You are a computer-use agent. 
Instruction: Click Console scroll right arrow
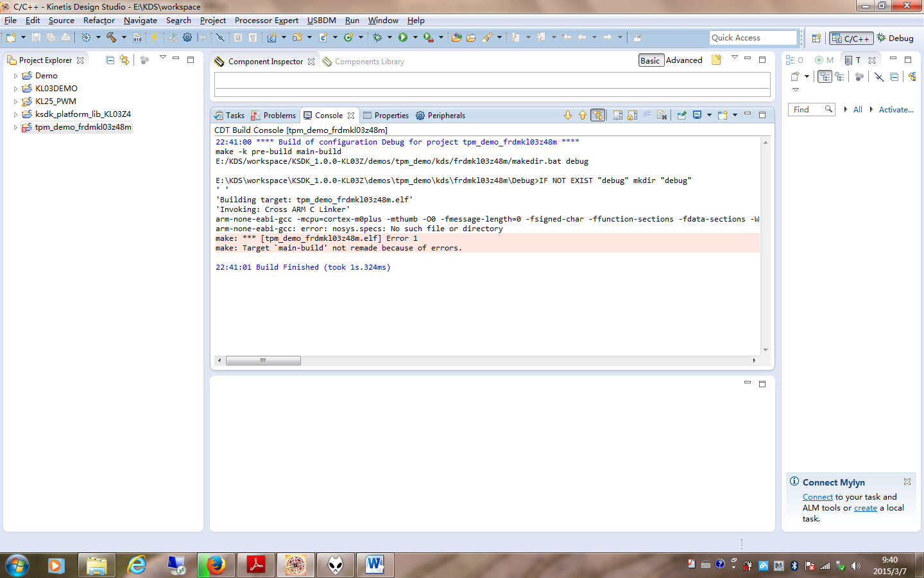point(754,360)
